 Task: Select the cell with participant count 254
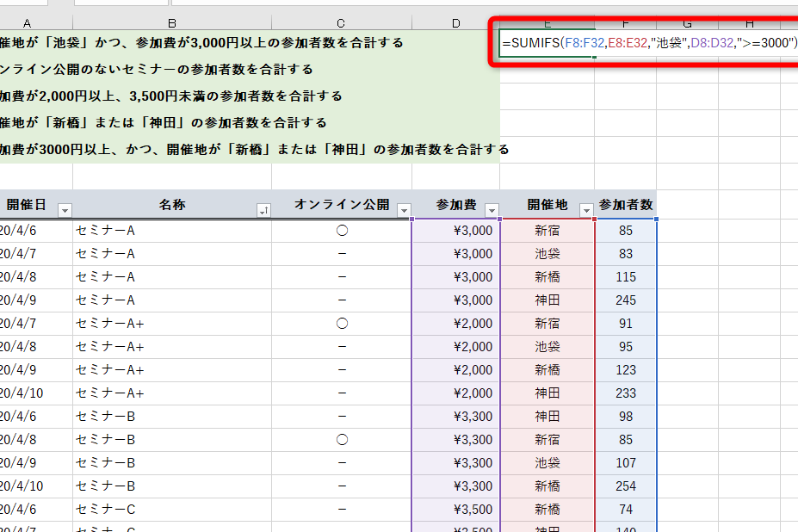point(625,486)
